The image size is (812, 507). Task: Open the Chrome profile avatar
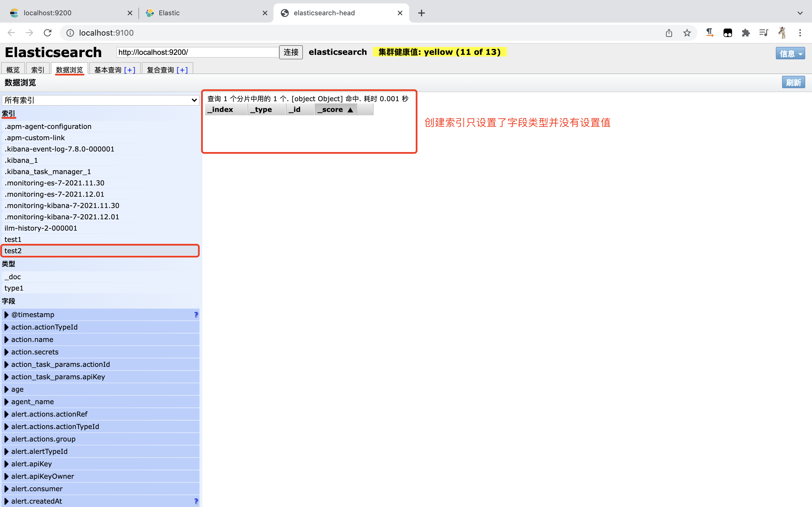click(782, 32)
